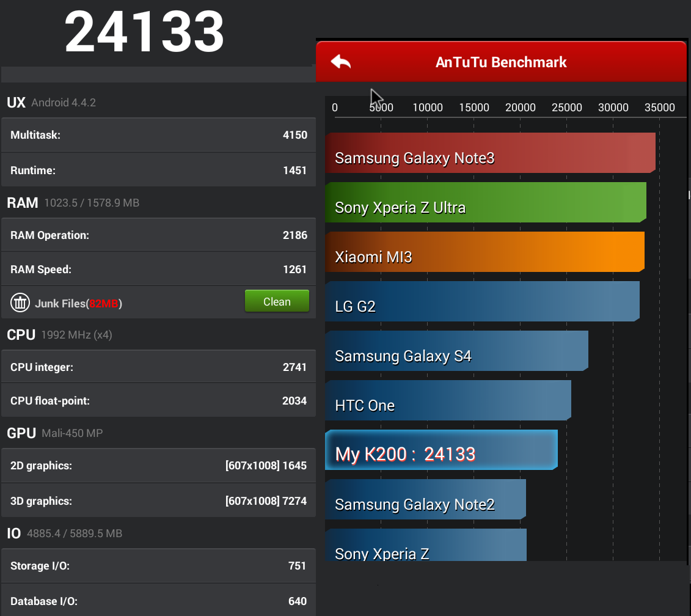The height and width of the screenshot is (616, 691).
Task: Click the 25000 axis label
Action: (567, 107)
